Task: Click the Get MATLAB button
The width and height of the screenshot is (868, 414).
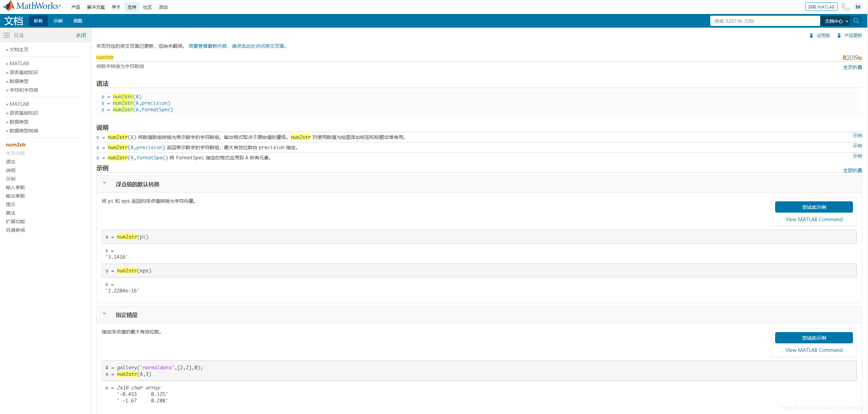Action: click(821, 7)
